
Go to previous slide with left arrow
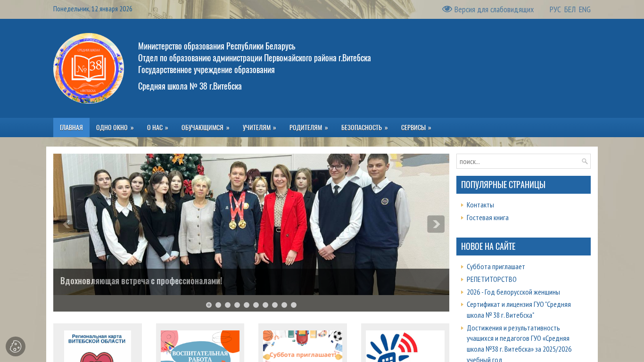click(x=66, y=224)
